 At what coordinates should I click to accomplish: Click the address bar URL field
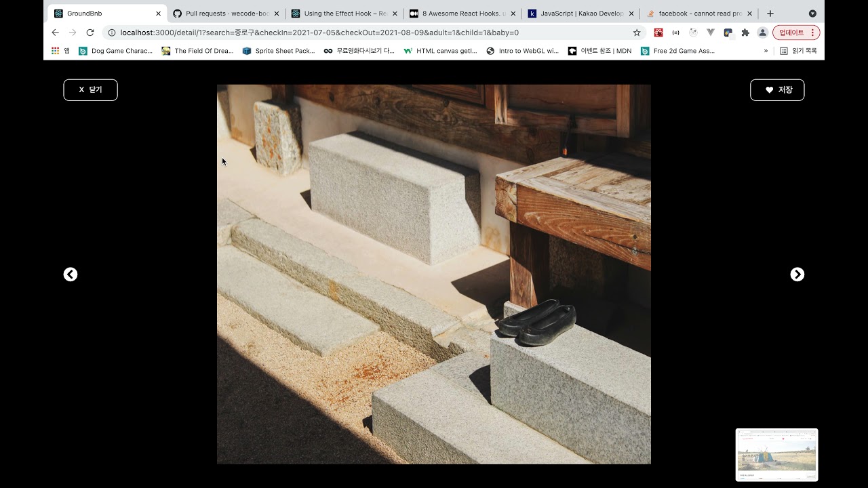pyautogui.click(x=373, y=33)
